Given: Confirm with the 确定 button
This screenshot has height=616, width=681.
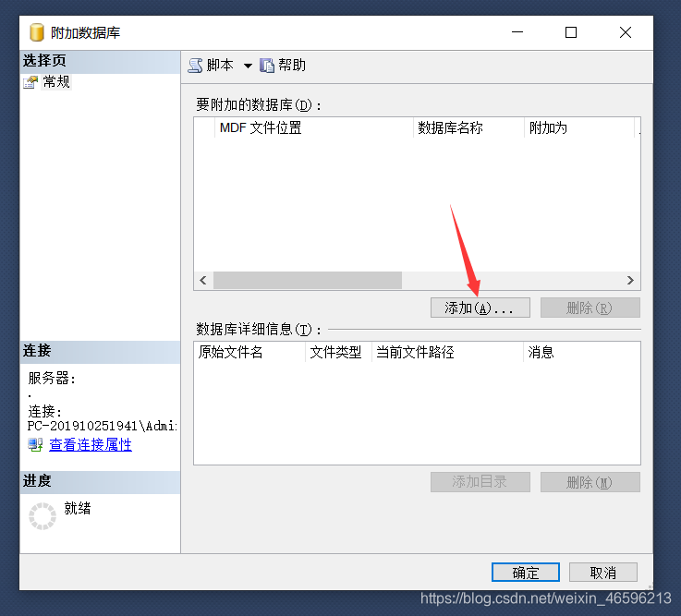Looking at the screenshot, I should coord(526,573).
